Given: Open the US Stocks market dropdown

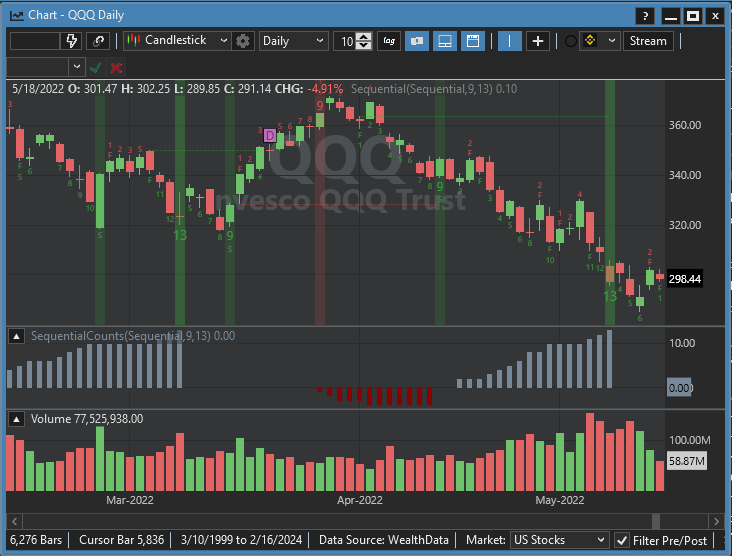Looking at the screenshot, I should [x=559, y=540].
